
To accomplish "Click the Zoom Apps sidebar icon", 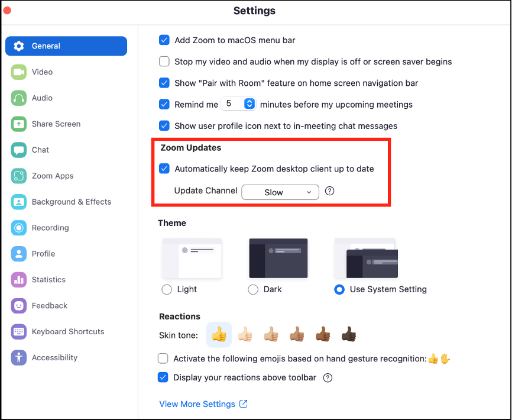I will [x=19, y=176].
